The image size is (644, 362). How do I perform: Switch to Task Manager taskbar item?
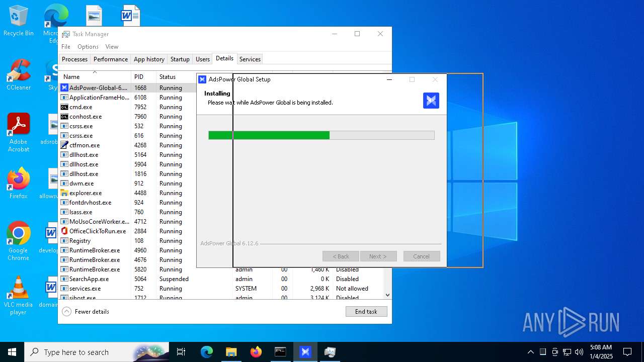point(330,352)
